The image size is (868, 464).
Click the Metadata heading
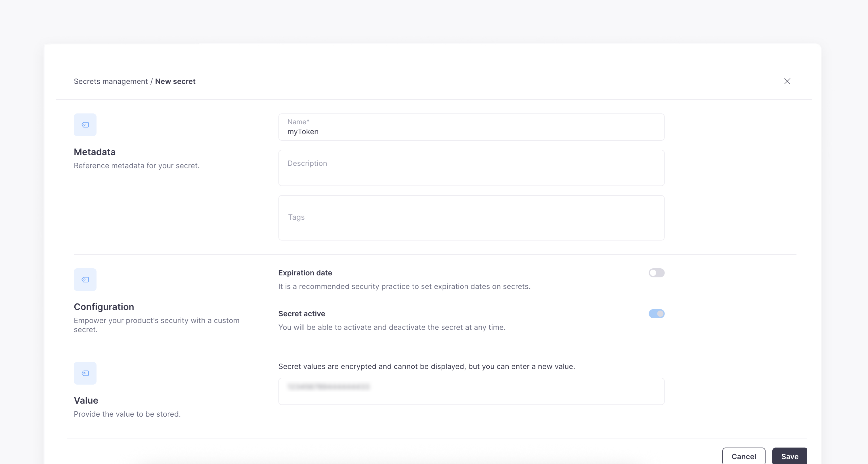[x=95, y=152]
